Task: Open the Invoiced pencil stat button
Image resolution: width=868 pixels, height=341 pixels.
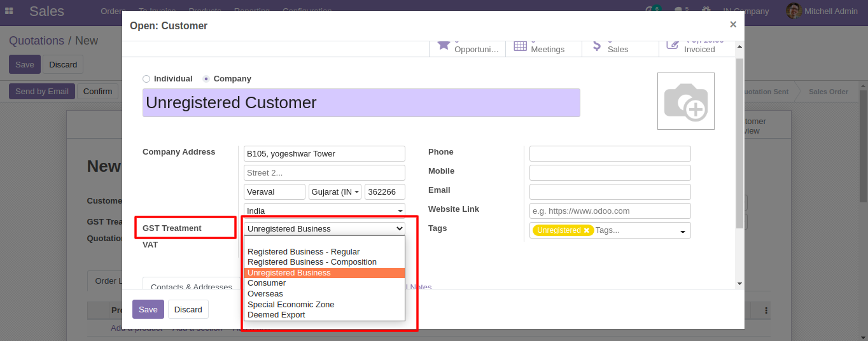Action: 696,48
